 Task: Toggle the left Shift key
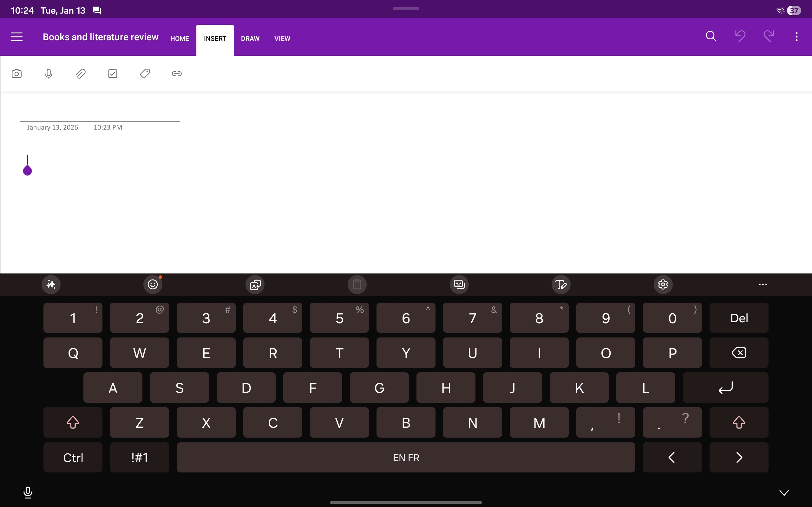point(73,422)
